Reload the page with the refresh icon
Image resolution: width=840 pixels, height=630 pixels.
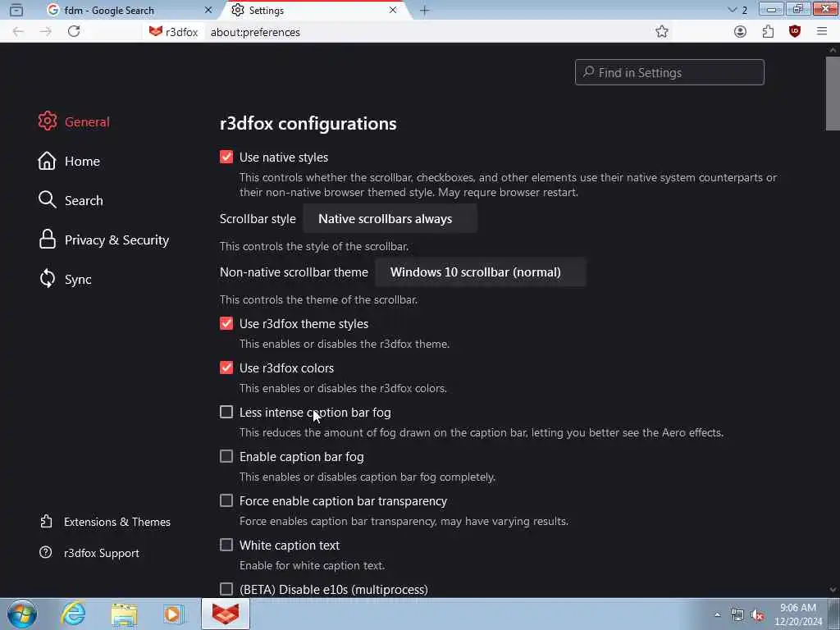point(74,32)
